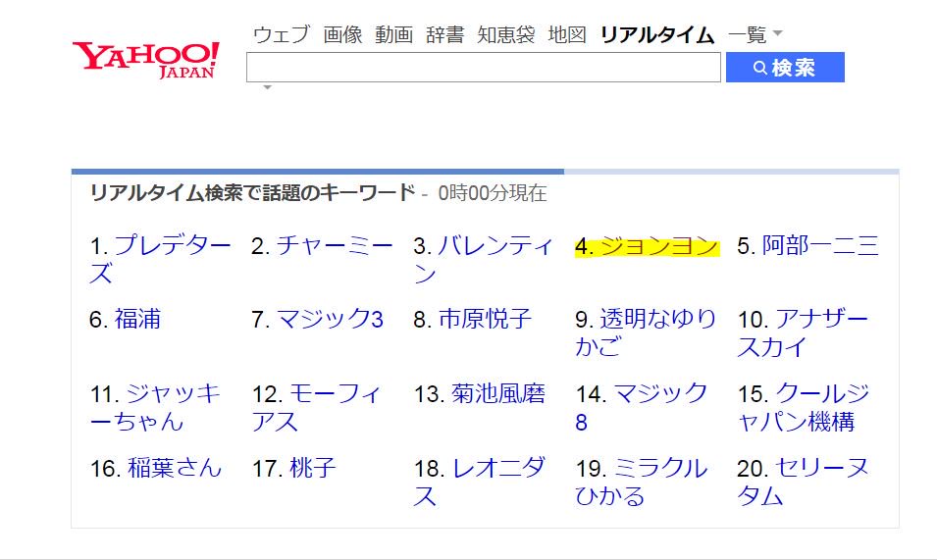Open keyword 20 セリーヌタム
The height and width of the screenshot is (560, 937).
(803, 482)
